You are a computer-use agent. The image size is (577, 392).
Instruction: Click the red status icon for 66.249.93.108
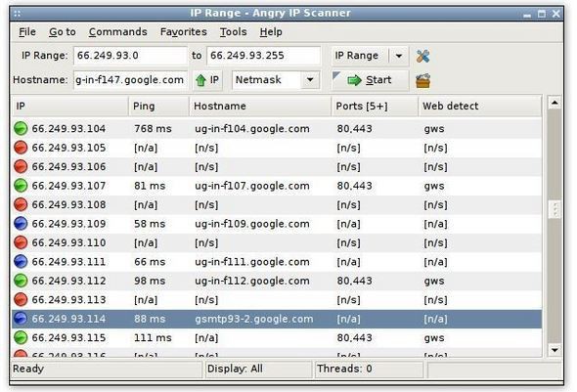pos(21,204)
